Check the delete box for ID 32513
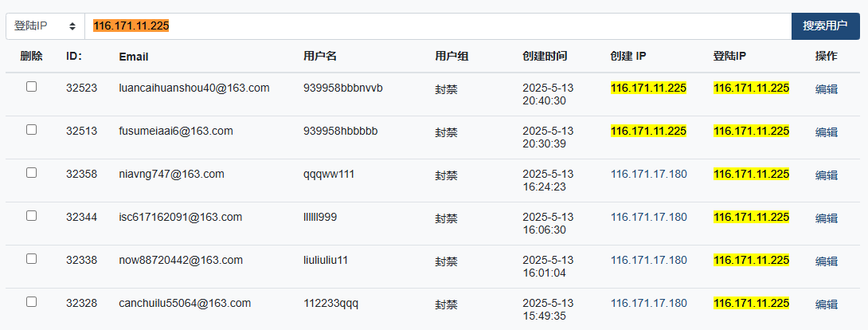 point(32,130)
